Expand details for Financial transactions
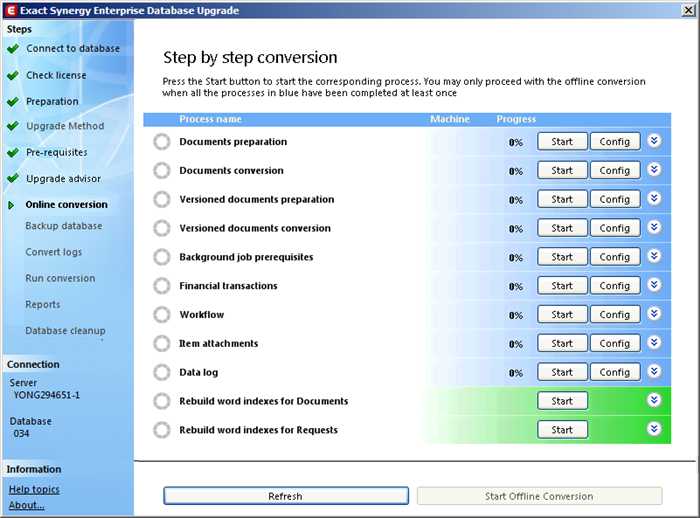The height and width of the screenshot is (518, 700). click(x=654, y=284)
